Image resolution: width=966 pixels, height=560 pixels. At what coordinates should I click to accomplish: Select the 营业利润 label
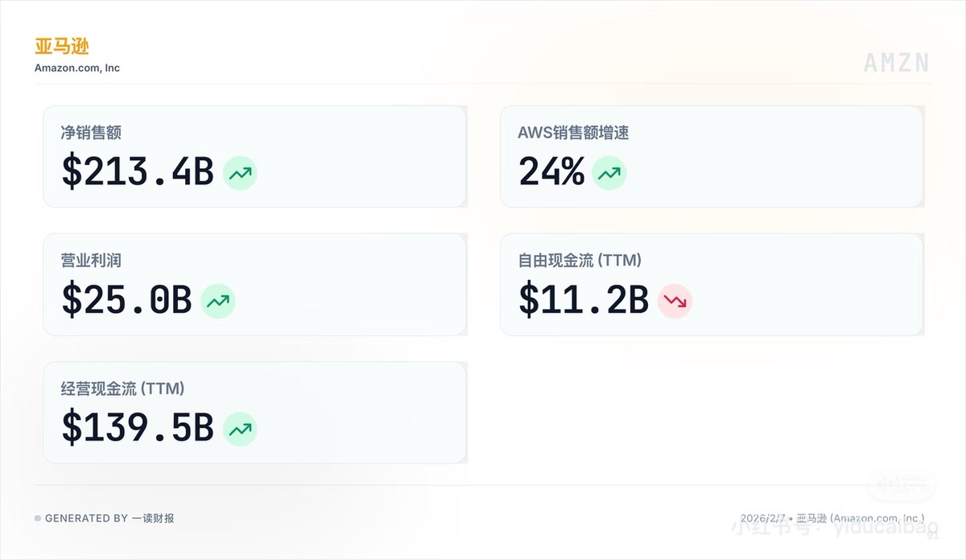(x=91, y=261)
